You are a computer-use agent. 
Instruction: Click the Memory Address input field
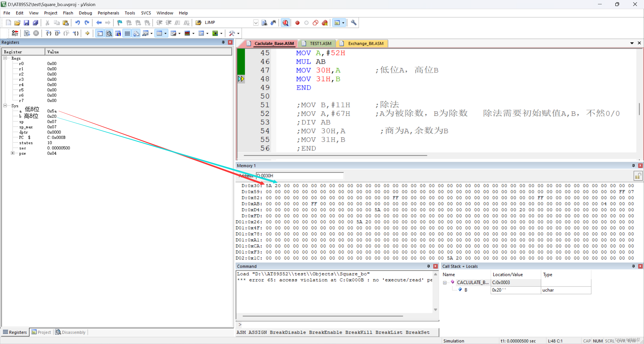point(299,176)
